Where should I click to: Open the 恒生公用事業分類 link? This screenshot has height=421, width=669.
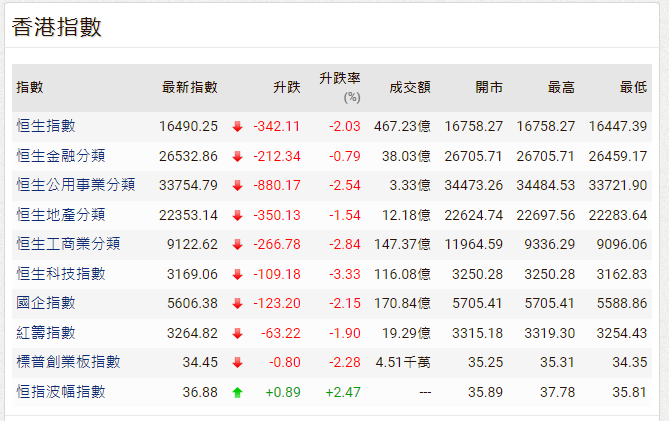pyautogui.click(x=75, y=185)
